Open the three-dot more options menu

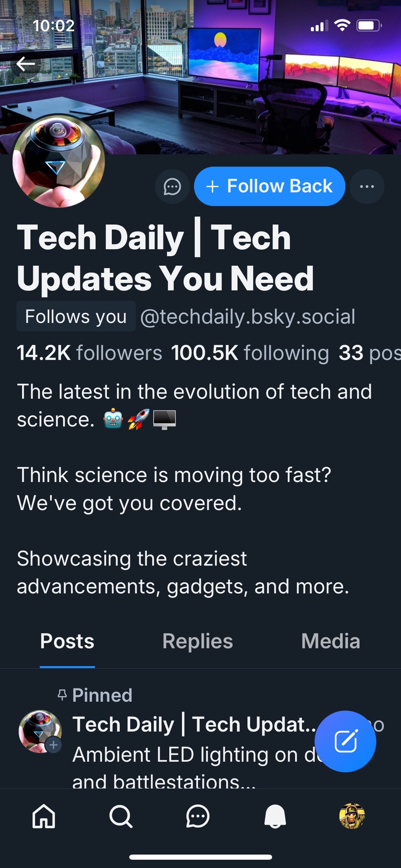[x=367, y=187]
